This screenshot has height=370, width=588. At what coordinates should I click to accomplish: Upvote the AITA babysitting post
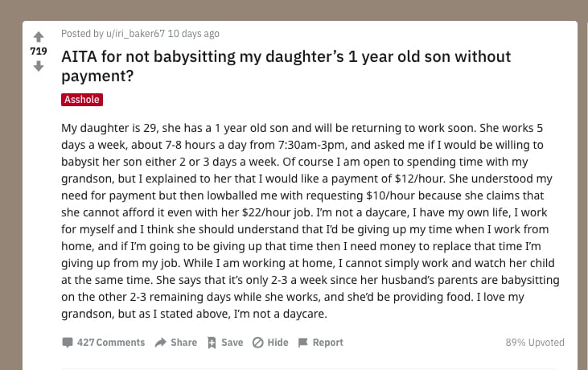click(x=39, y=36)
